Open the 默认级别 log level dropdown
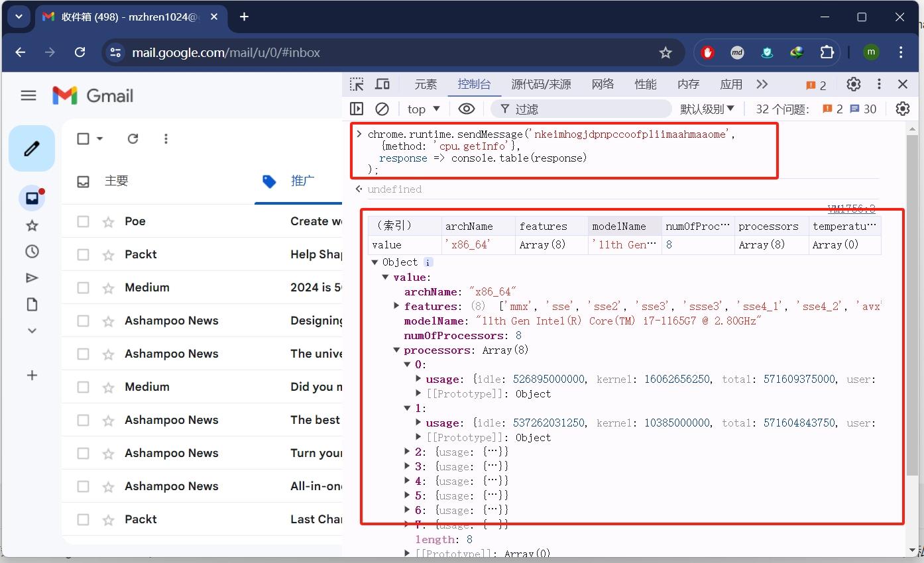 point(707,109)
